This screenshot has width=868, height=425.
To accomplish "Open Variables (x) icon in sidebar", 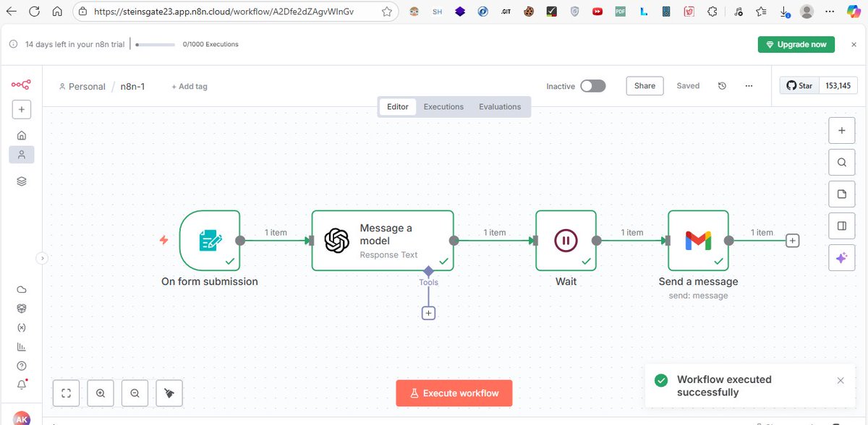I will point(22,327).
